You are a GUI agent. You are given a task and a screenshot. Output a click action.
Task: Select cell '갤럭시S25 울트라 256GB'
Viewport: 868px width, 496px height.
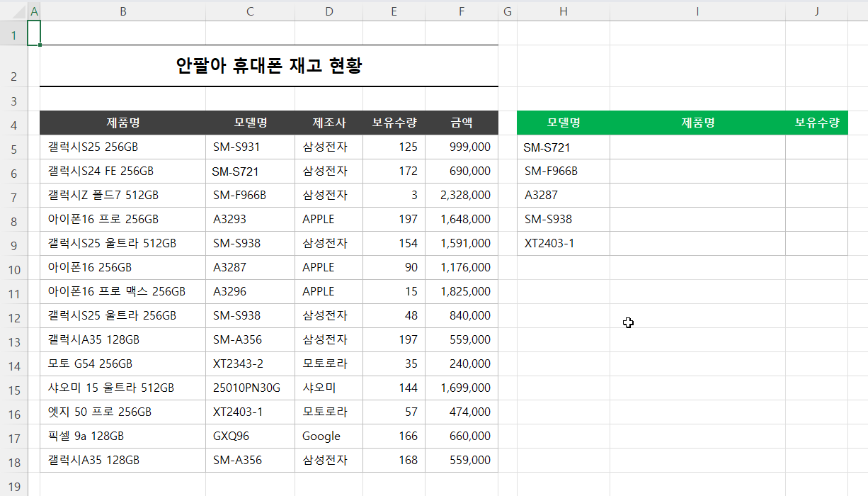click(x=123, y=316)
